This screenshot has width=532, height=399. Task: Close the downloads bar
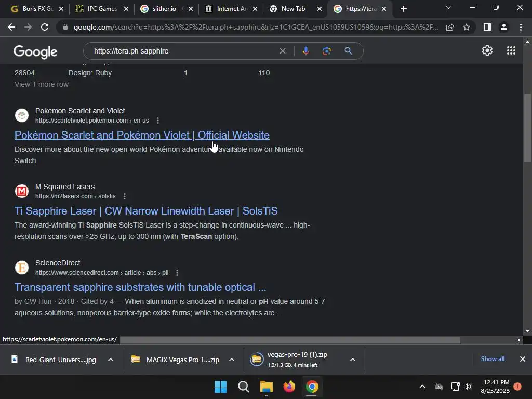click(x=523, y=359)
